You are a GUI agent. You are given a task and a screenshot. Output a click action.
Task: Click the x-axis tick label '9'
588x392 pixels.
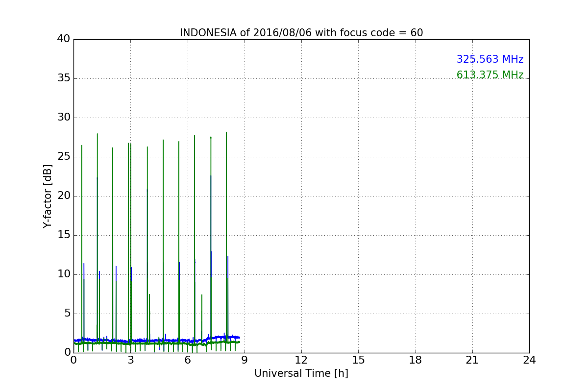245,360
